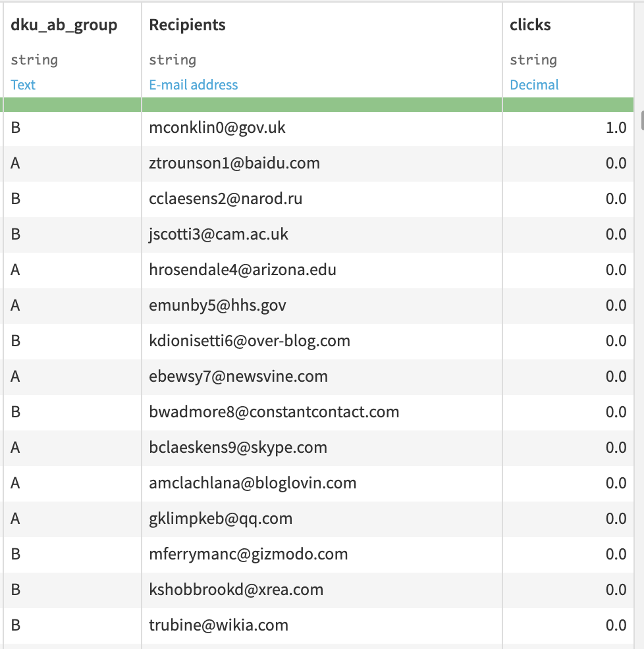The height and width of the screenshot is (649, 644).
Task: Click the green filter bar under clicks
Action: point(568,104)
